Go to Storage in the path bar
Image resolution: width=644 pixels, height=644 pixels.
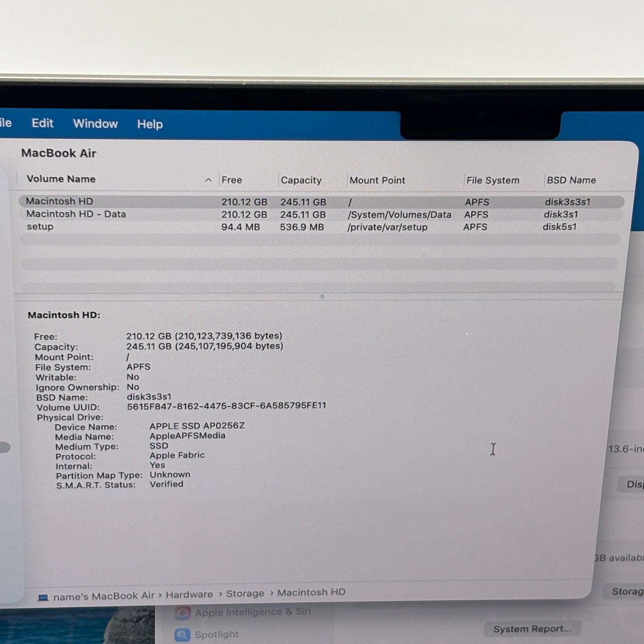[x=245, y=594]
